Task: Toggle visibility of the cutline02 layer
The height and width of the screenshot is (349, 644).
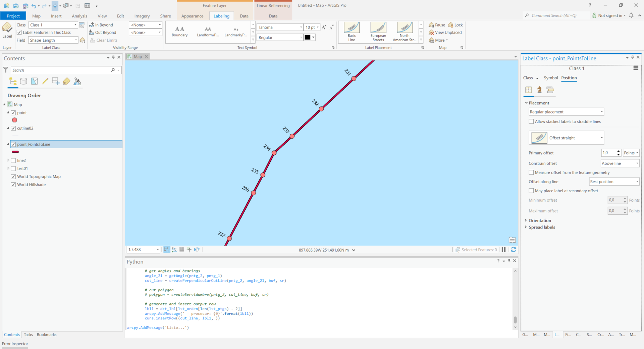Action: point(13,128)
